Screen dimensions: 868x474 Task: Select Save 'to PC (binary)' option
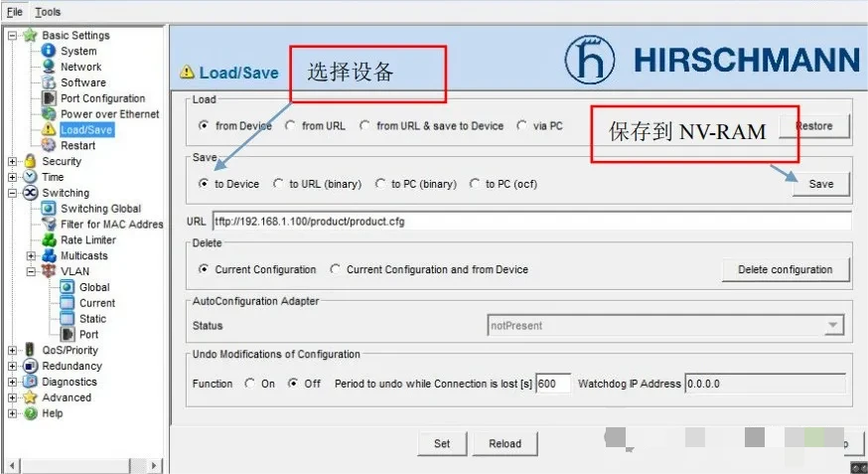click(379, 183)
